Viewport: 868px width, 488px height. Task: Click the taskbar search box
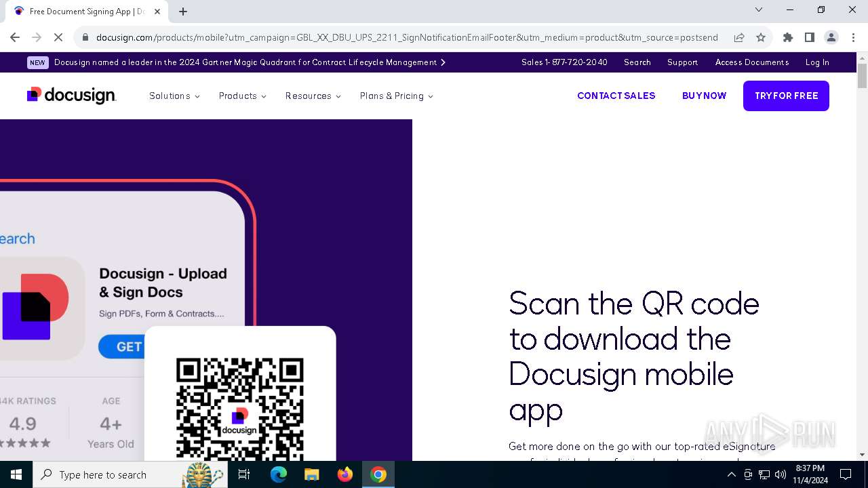(130, 474)
